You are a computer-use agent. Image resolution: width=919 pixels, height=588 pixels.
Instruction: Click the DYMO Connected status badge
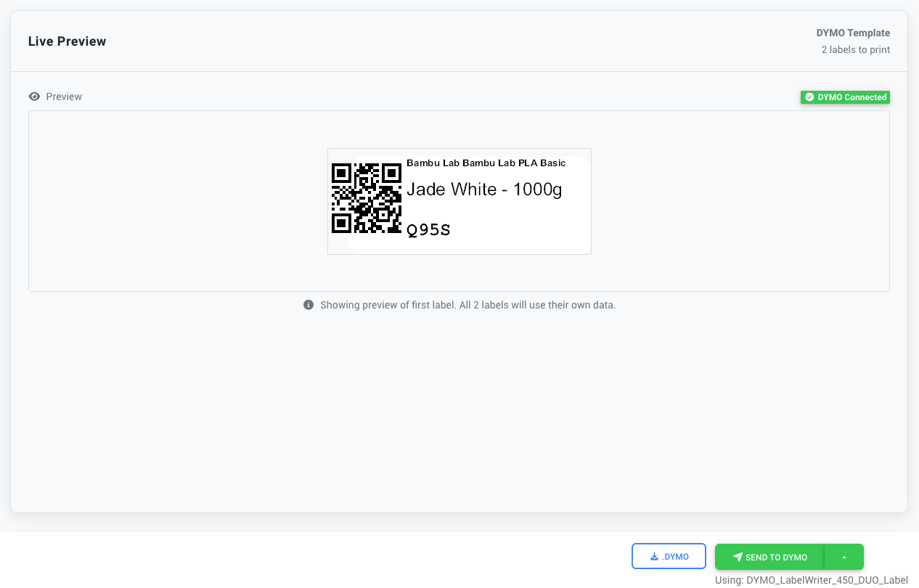(845, 97)
